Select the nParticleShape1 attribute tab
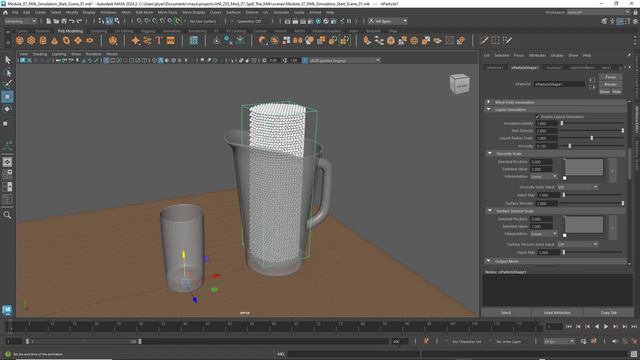Screen dimensions: 640x360 (524, 67)
